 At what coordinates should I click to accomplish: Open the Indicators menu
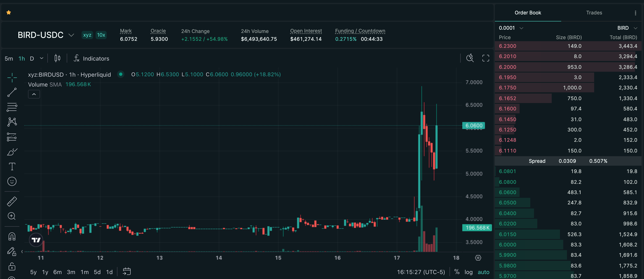[91, 59]
